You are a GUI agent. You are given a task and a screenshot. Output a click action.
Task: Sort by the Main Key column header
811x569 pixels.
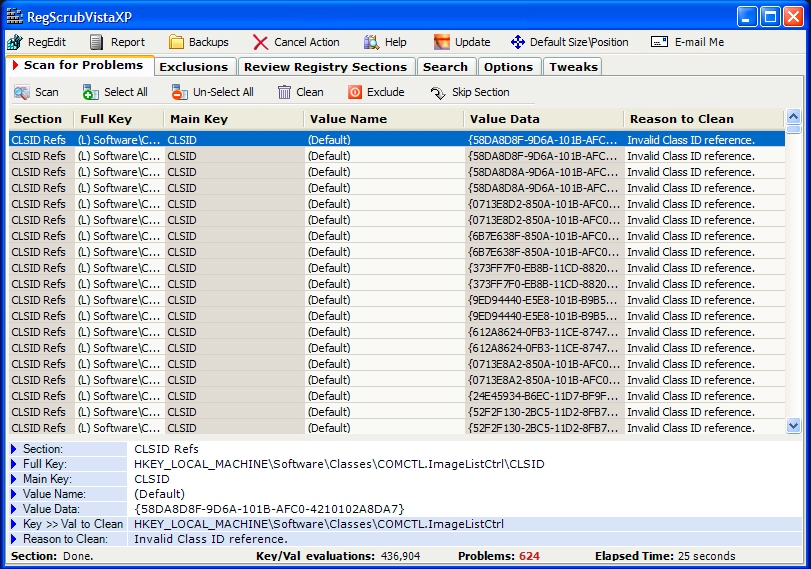pyautogui.click(x=234, y=119)
